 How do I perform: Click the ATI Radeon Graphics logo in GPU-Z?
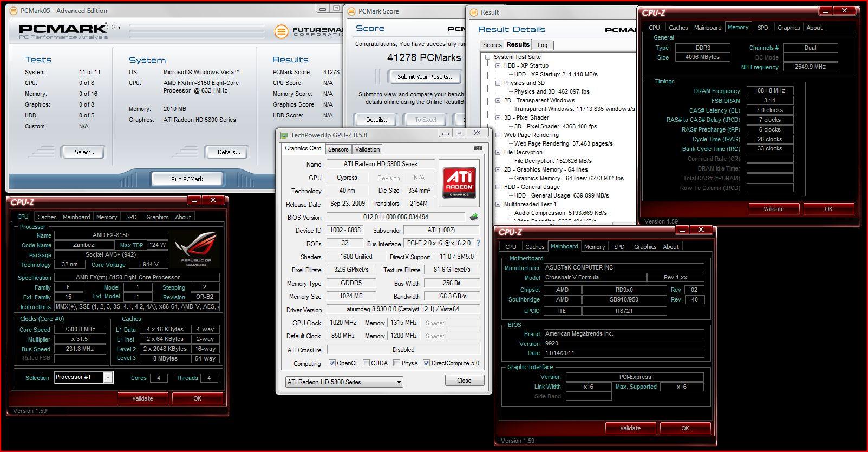coord(460,183)
